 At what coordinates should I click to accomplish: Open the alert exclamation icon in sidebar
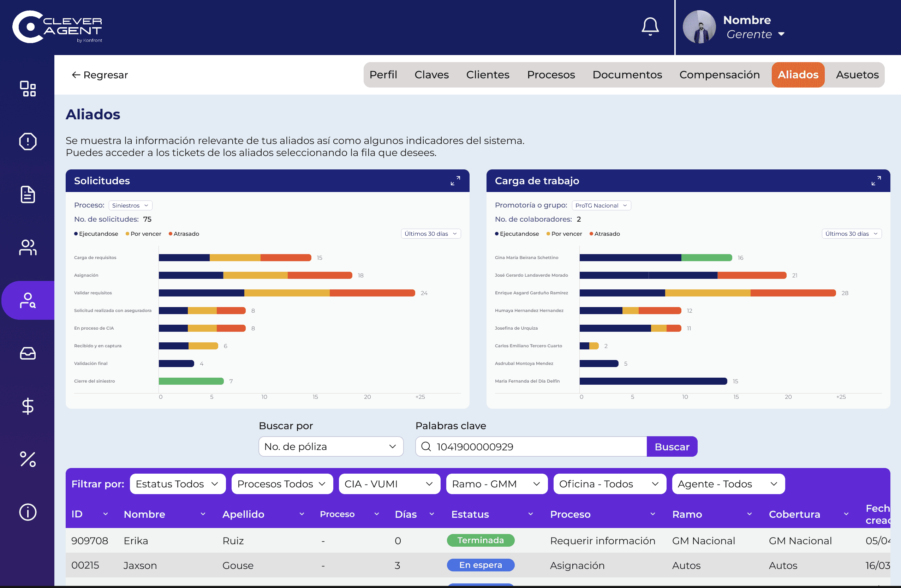(28, 142)
